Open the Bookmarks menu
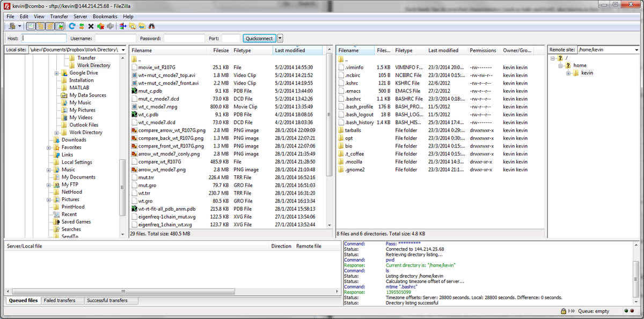Viewport: 644px width, 319px height. click(105, 16)
